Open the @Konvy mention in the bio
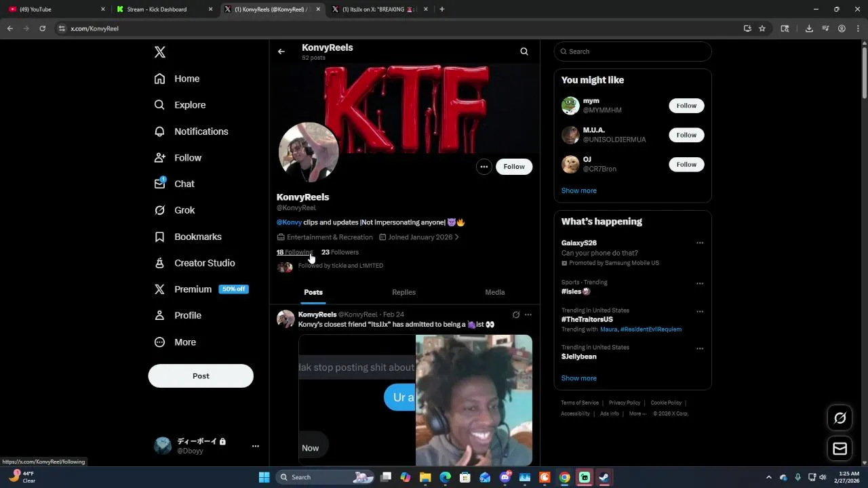Image resolution: width=868 pixels, height=488 pixels. (289, 222)
